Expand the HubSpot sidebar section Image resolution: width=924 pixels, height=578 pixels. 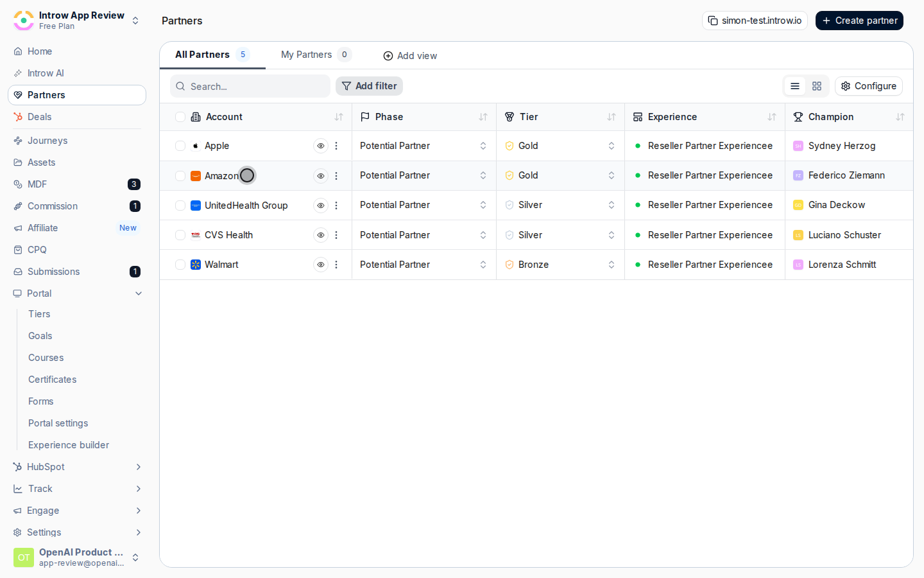77,467
